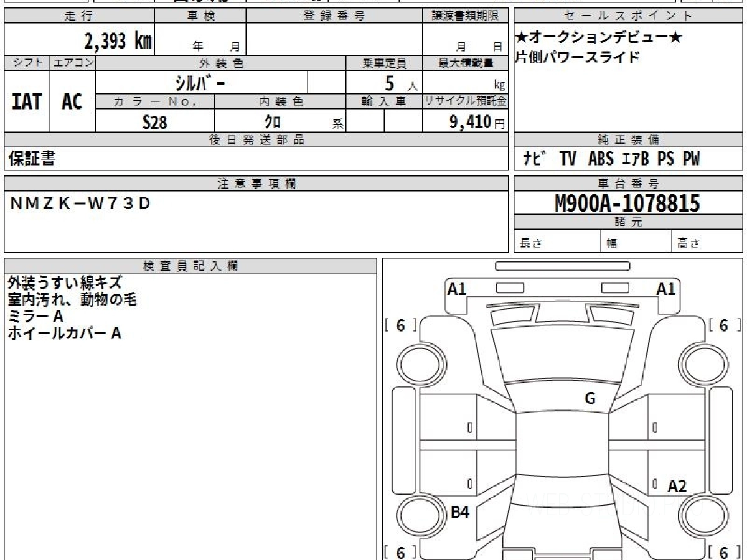Click the 片側パワースライド sales point text

pyautogui.click(x=577, y=57)
